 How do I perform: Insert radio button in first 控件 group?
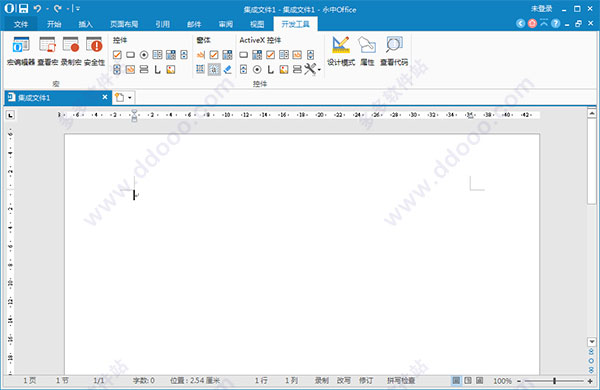[x=144, y=55]
